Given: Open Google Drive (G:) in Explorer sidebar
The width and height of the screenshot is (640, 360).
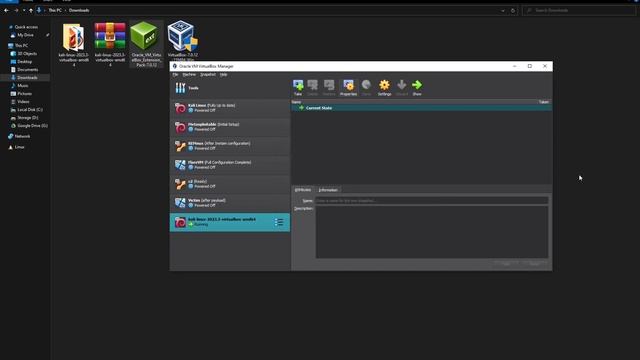Looking at the screenshot, I should pyautogui.click(x=32, y=126).
